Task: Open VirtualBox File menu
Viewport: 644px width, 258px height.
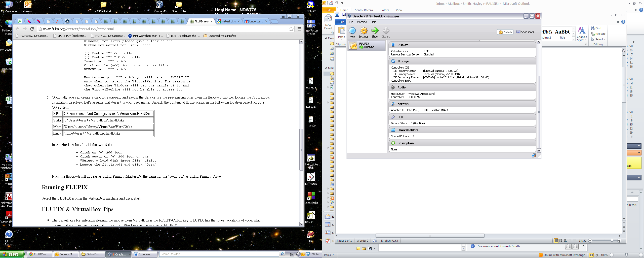Action: pos(351,22)
